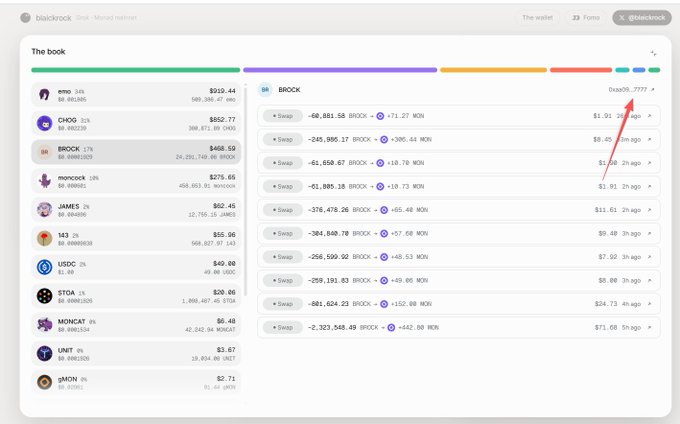Click the BR badge beside the BROCK panel title
680x424 pixels.
coord(265,90)
